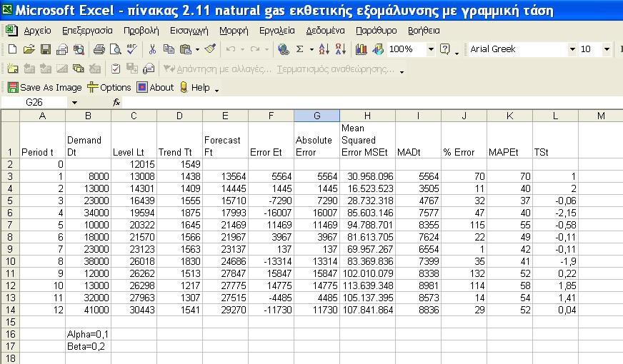Click the About toolbar button
Viewport: 623px width, 364px height.
coord(155,87)
